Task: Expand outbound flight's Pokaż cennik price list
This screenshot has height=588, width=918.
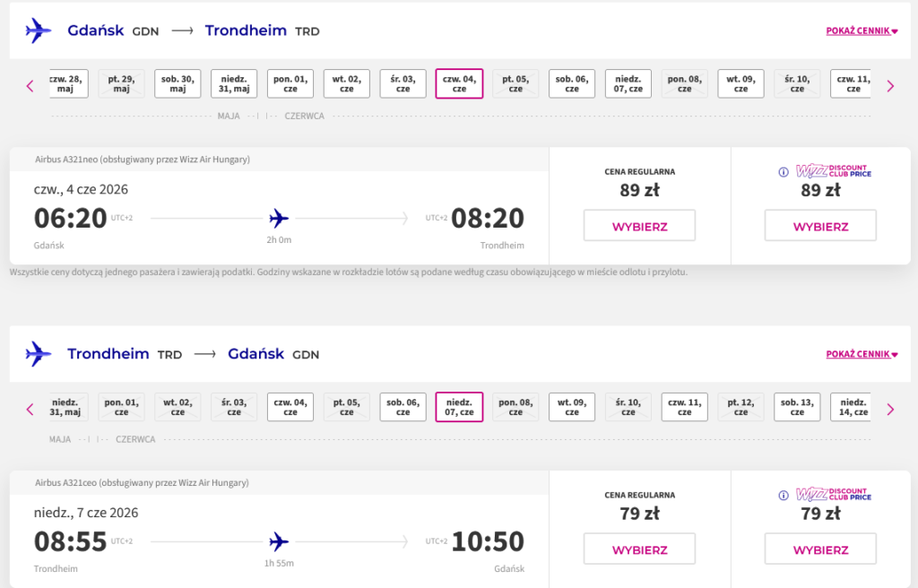Action: point(862,31)
